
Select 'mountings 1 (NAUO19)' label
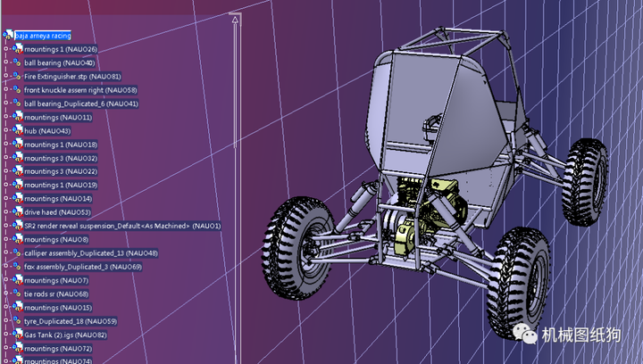[61, 185]
